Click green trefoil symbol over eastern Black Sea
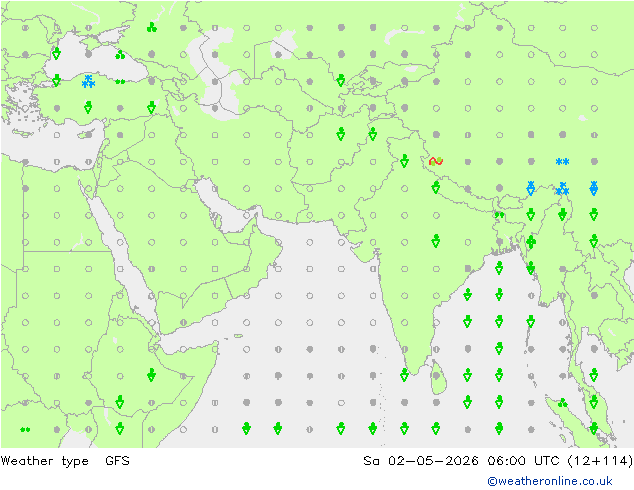634x490 pixels. 120,55
